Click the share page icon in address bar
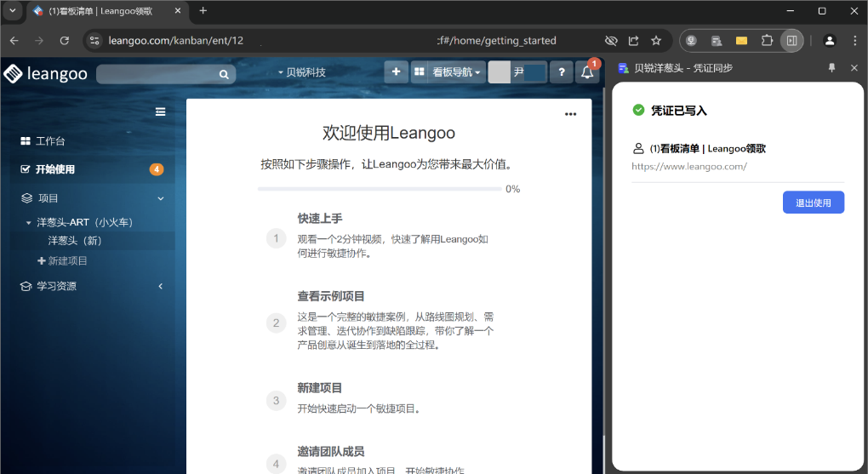The width and height of the screenshot is (868, 474). tap(633, 41)
